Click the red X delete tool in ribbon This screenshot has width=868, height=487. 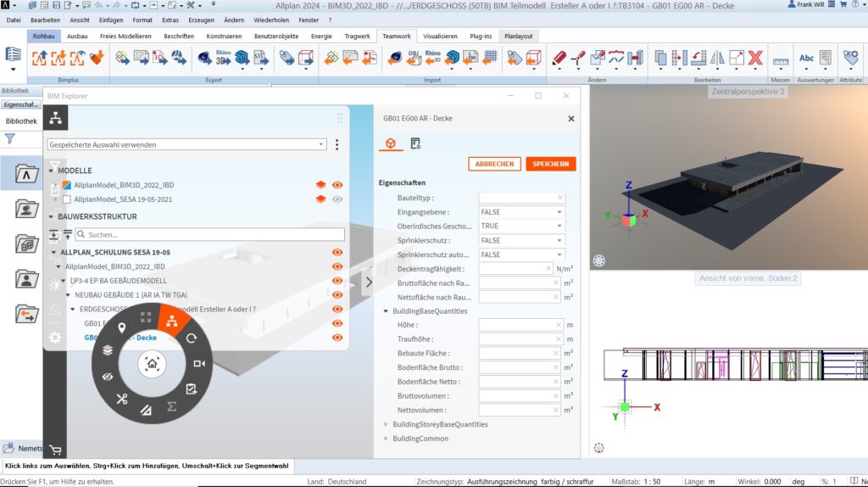[x=755, y=58]
